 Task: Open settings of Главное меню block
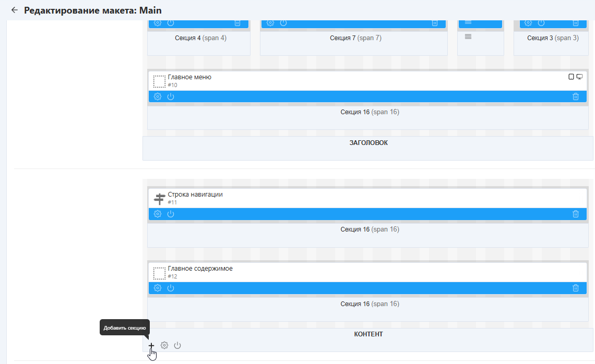coord(158,96)
